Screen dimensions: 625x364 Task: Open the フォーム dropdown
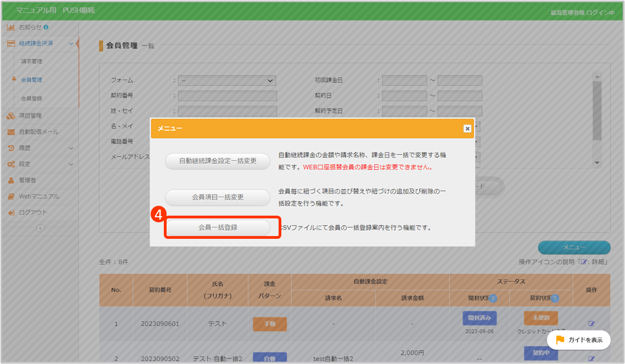click(227, 81)
